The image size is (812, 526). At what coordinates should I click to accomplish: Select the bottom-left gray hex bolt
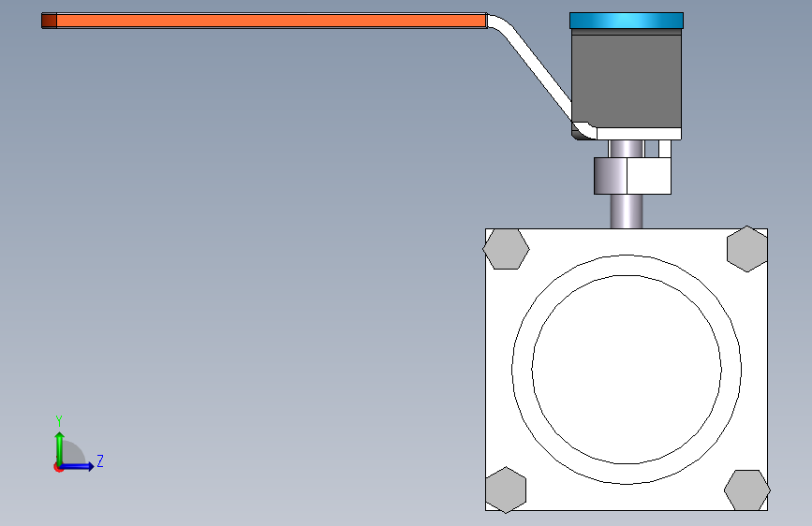coord(506,489)
